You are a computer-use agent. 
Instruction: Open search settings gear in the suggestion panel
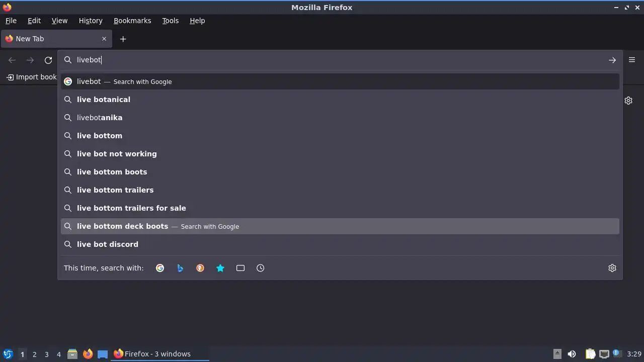click(x=612, y=268)
